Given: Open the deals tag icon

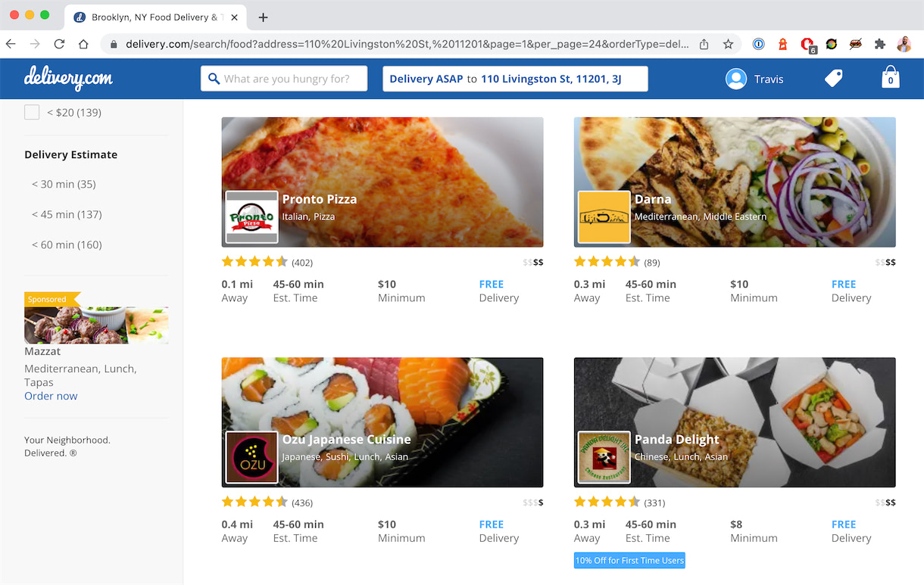Looking at the screenshot, I should 834,78.
